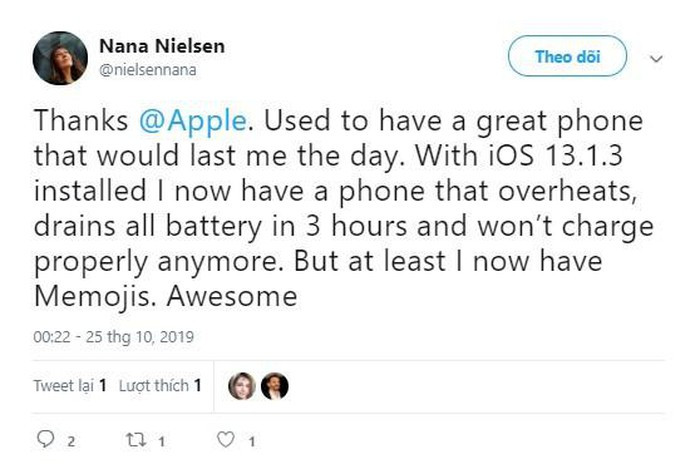700x464 pixels.
Task: Like the tweet with the heart icon
Action: pos(226,439)
